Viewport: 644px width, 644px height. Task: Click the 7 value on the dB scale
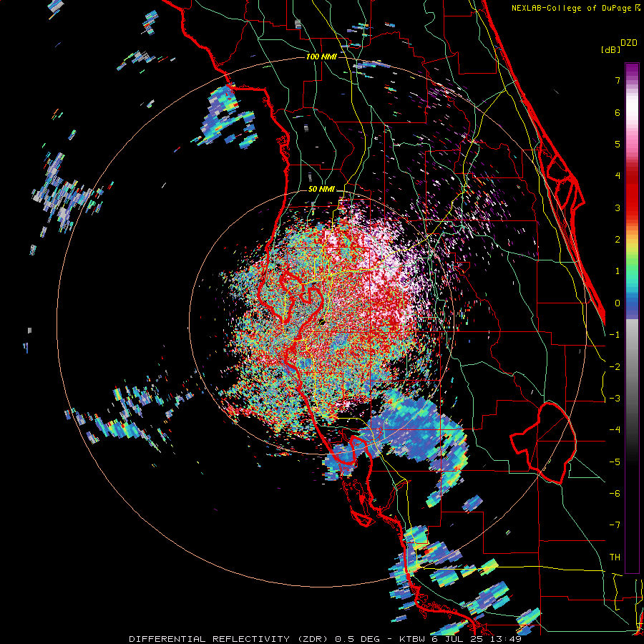click(x=618, y=80)
